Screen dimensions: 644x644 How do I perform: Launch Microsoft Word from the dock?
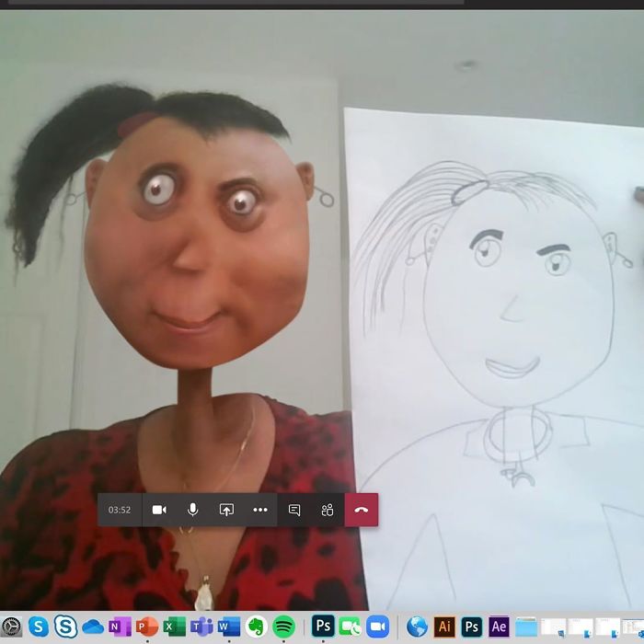[229, 627]
